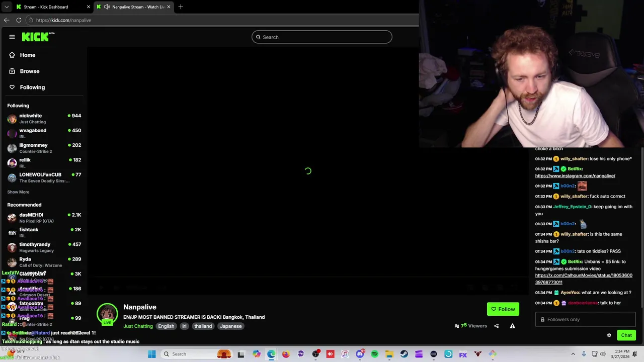Click the microphone tray icon

[584, 354]
